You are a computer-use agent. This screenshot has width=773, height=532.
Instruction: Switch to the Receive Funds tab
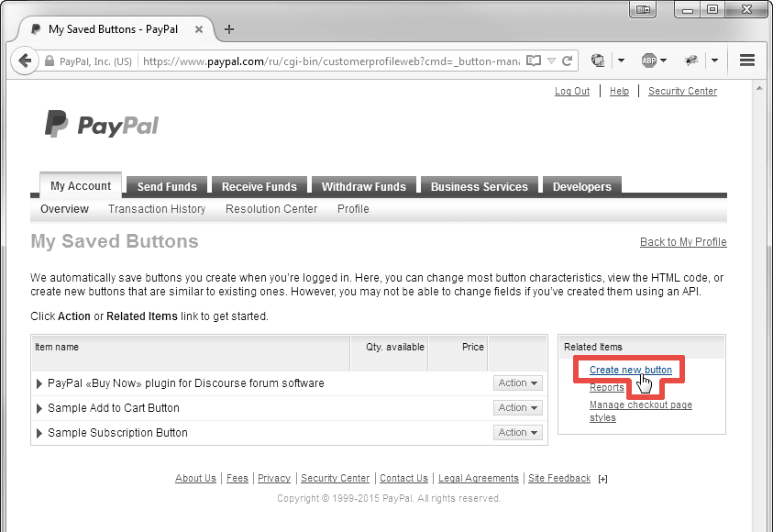(x=260, y=187)
